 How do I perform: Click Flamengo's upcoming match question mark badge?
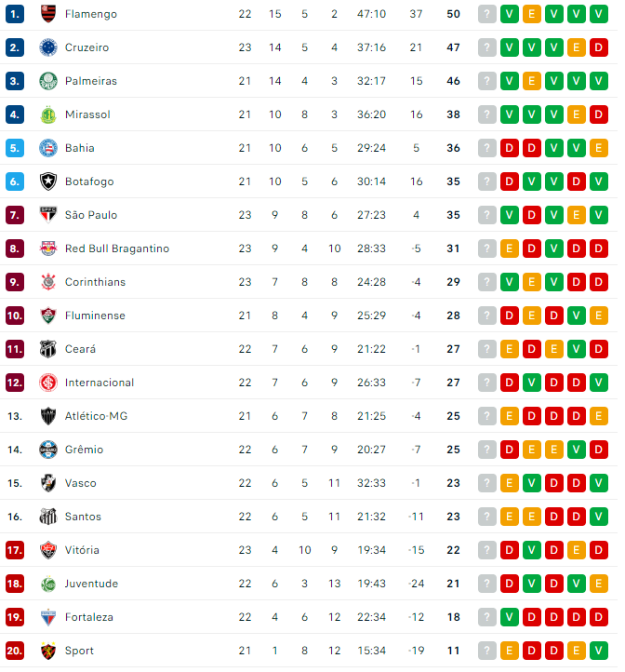click(x=487, y=14)
